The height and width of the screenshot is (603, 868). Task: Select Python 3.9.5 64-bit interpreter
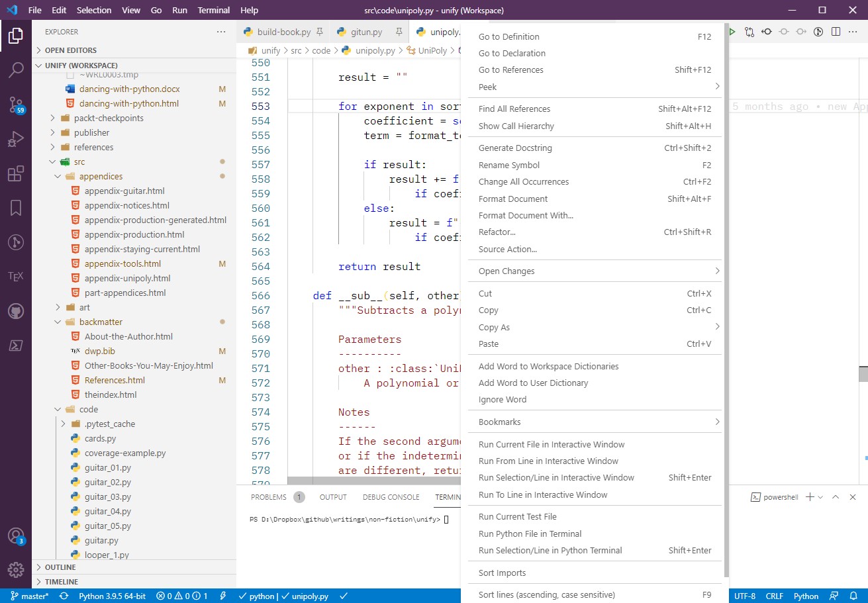click(112, 596)
